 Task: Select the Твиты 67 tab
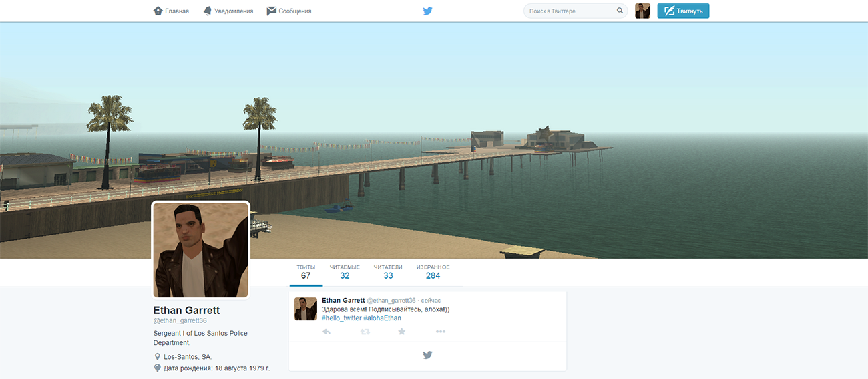coord(306,272)
